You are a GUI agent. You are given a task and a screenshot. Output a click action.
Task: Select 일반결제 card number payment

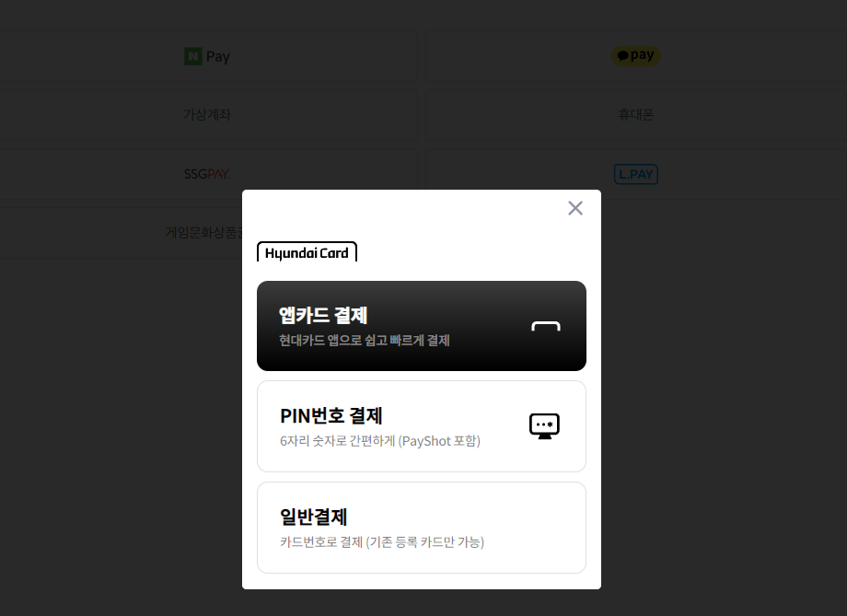tap(422, 528)
